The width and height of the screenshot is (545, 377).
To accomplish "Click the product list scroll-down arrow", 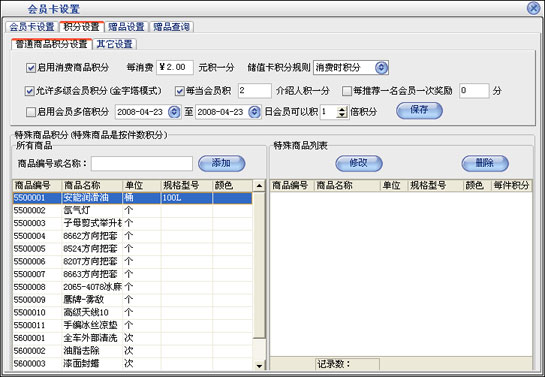I will (x=259, y=365).
